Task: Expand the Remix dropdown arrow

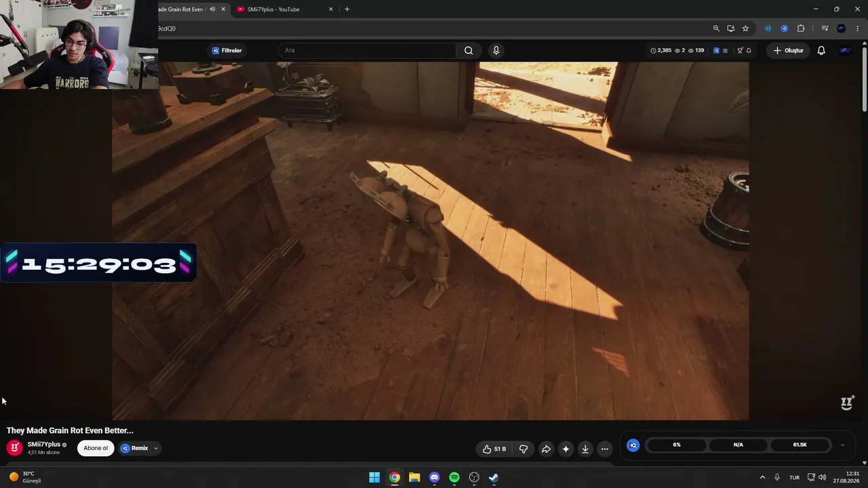Action: pos(156,448)
